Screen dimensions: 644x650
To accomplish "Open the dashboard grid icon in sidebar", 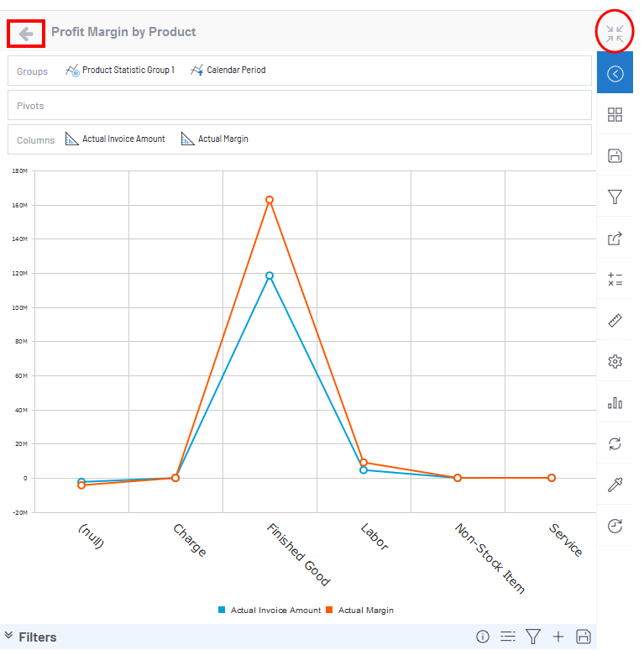I will pyautogui.click(x=615, y=115).
